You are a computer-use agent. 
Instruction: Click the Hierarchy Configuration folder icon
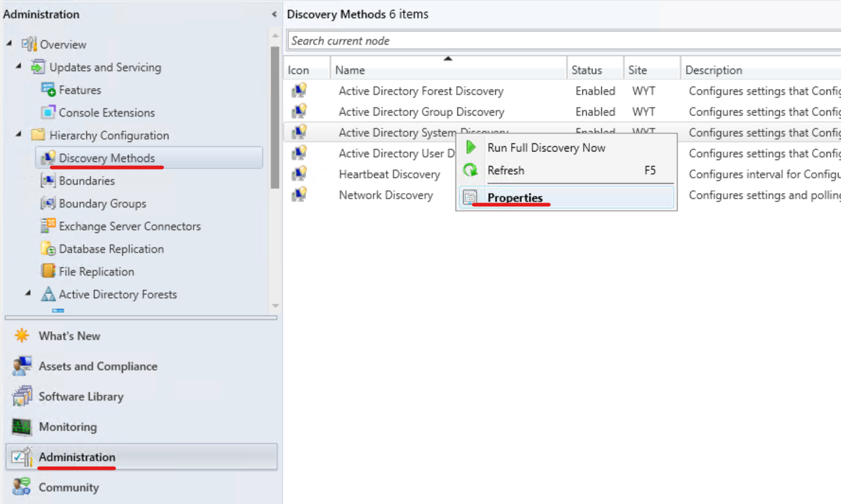(x=38, y=135)
